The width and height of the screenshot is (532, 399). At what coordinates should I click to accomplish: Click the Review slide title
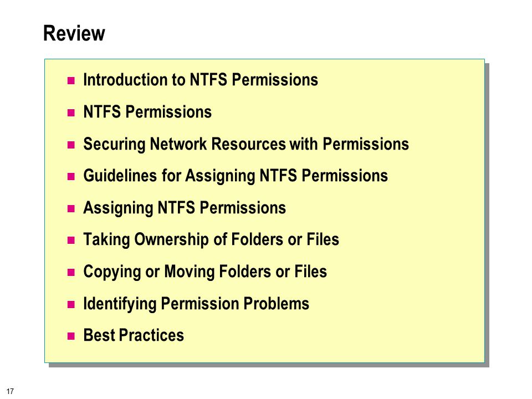point(74,33)
